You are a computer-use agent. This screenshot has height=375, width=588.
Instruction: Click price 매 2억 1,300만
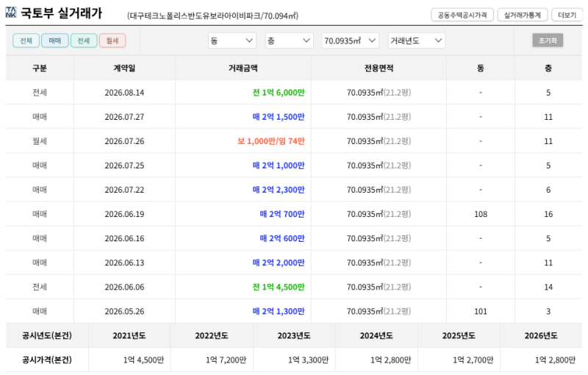pos(279,311)
